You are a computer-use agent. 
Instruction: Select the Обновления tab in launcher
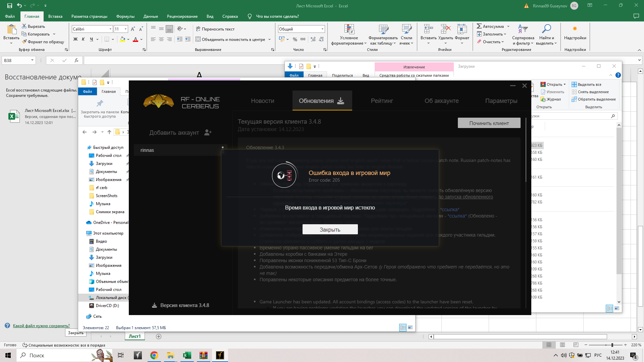point(322,101)
